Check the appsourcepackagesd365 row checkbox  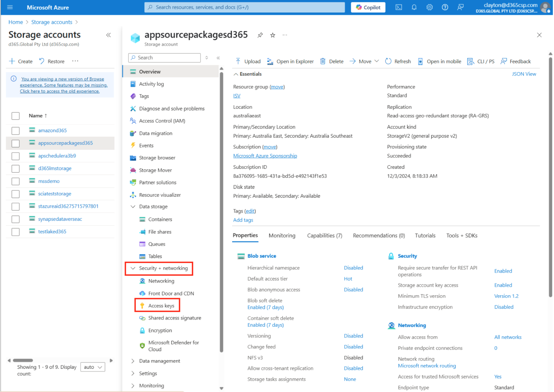pos(15,143)
